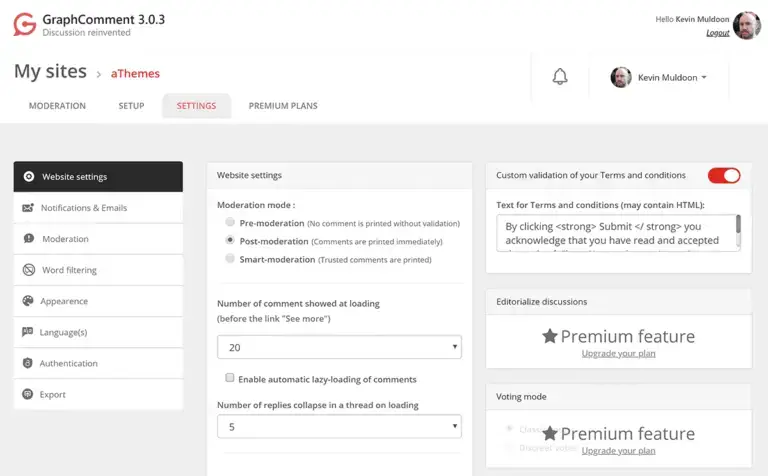Click the Notifications & Emails envelope icon

(28, 208)
